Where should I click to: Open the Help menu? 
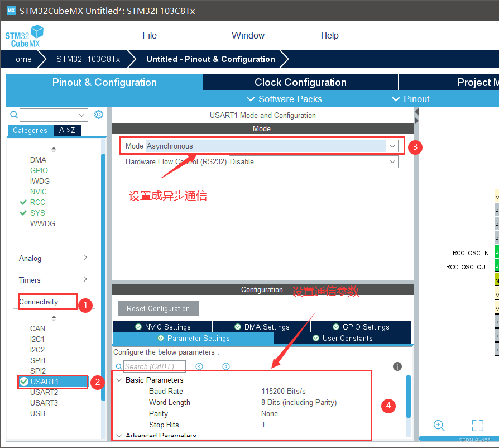point(330,35)
